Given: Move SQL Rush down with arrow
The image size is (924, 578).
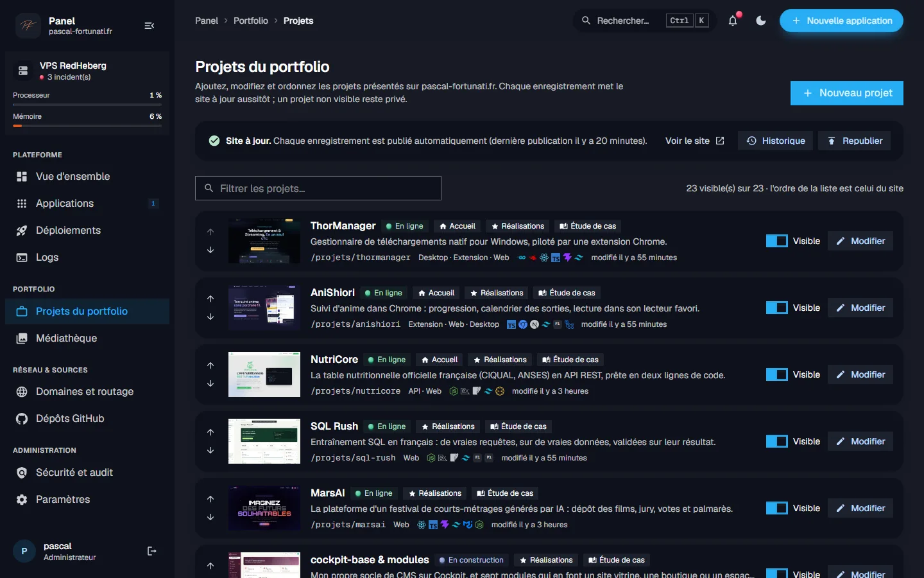Looking at the screenshot, I should coord(210,450).
